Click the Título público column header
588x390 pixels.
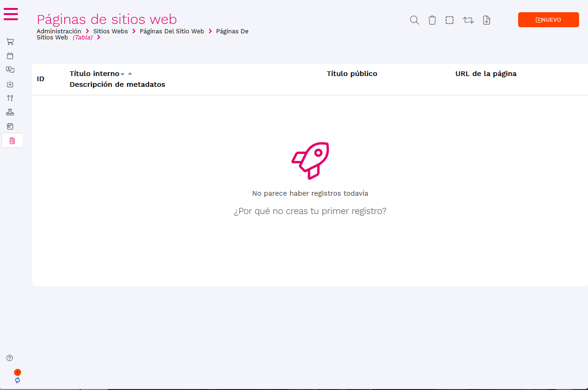pyautogui.click(x=352, y=74)
